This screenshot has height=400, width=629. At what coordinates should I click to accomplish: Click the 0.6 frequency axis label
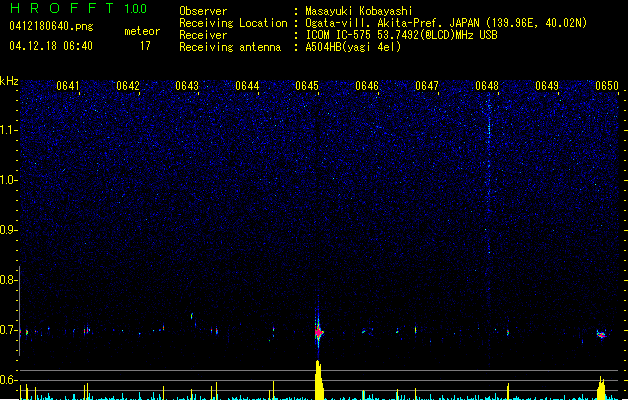(x=8, y=380)
